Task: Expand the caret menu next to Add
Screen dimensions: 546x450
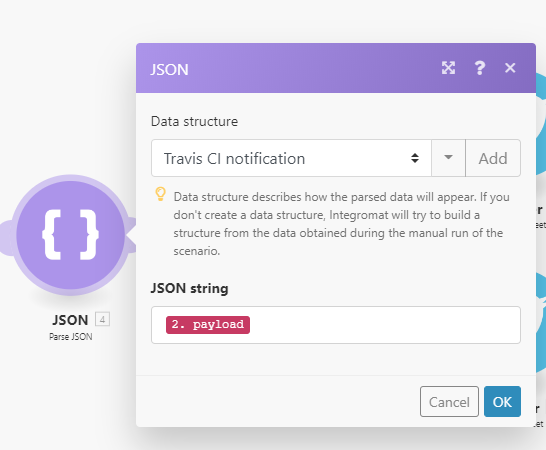Action: [x=448, y=158]
